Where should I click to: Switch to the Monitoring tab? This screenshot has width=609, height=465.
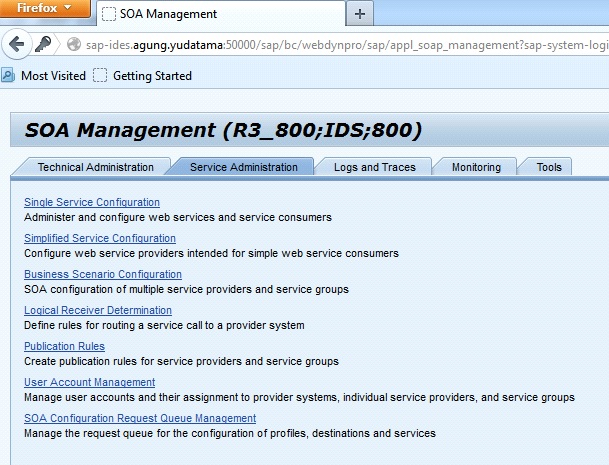point(477,167)
